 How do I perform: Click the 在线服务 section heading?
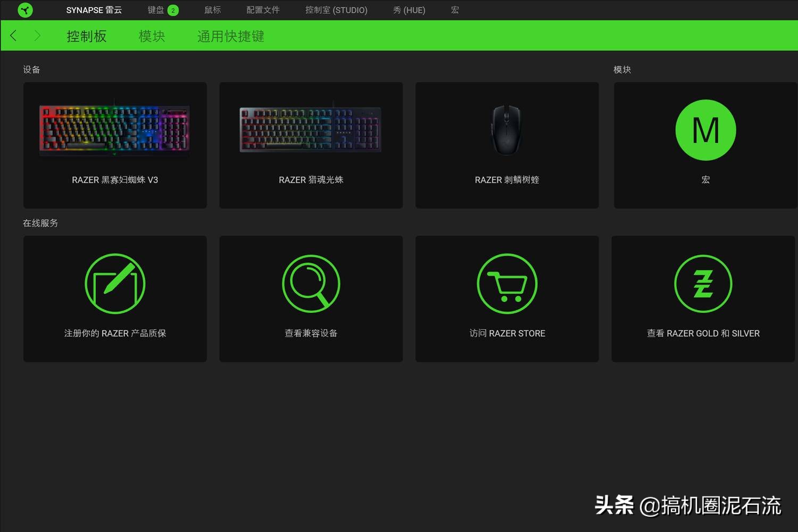tap(40, 223)
